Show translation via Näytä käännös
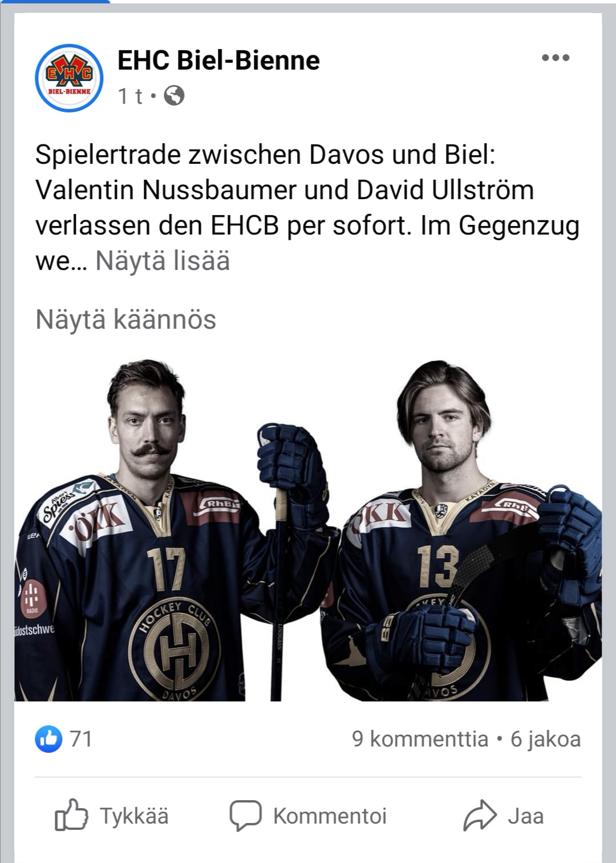616x863 pixels. tap(126, 319)
